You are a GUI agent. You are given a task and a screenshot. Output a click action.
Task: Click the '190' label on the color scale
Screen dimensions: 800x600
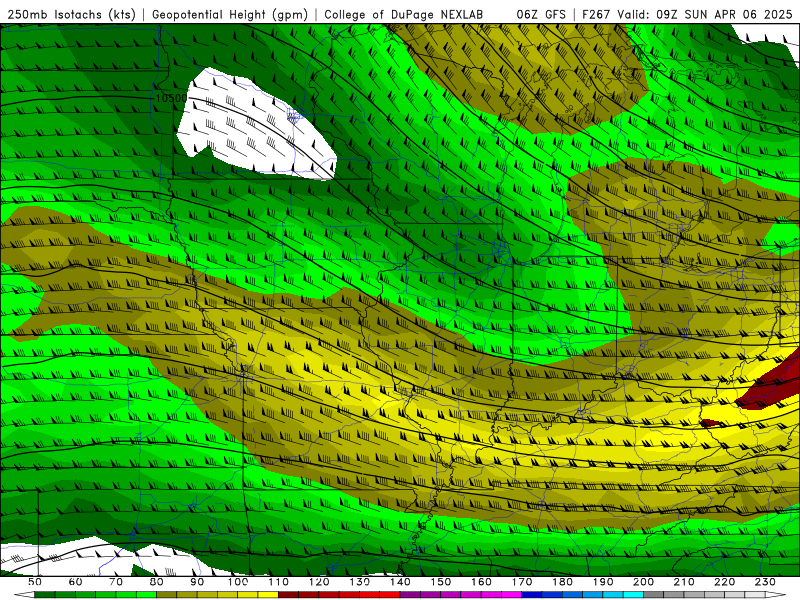[x=603, y=582]
